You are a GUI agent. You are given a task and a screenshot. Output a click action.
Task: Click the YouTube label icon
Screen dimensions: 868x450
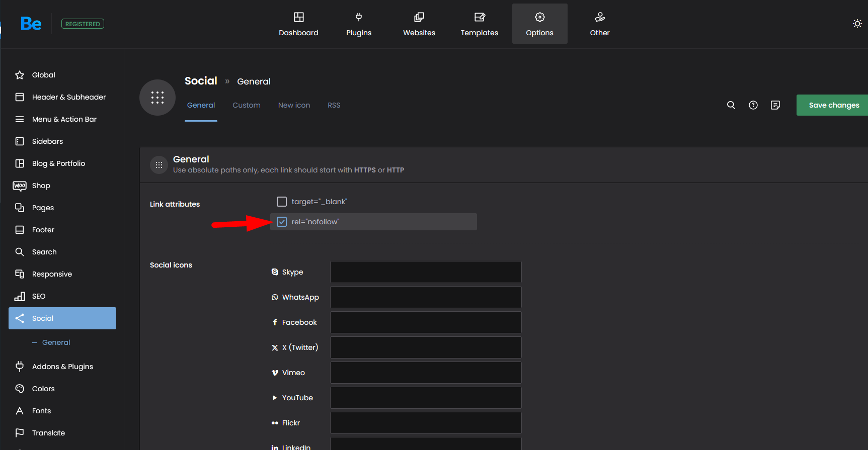(275, 398)
